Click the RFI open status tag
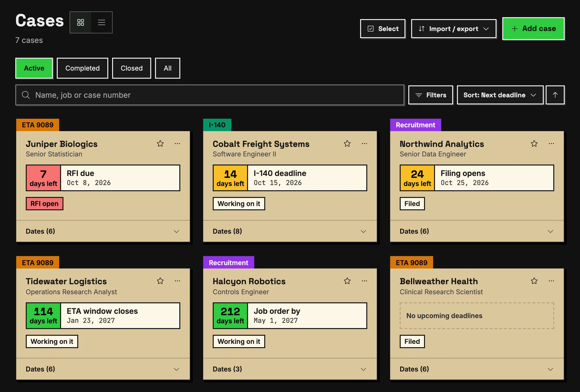580x392 pixels. pos(44,204)
